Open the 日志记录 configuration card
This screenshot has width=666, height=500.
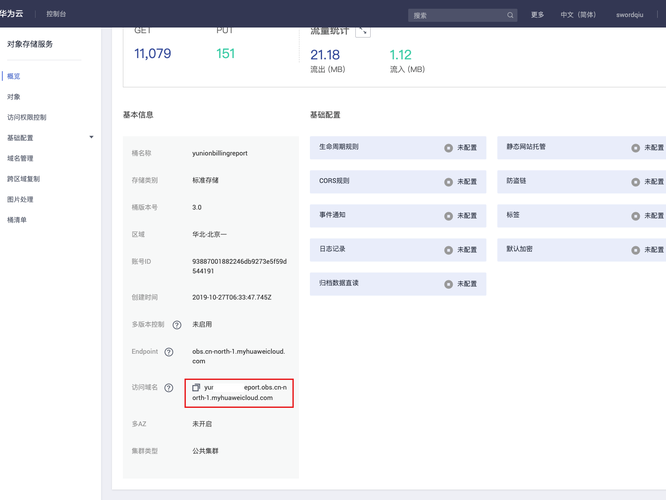point(398,250)
